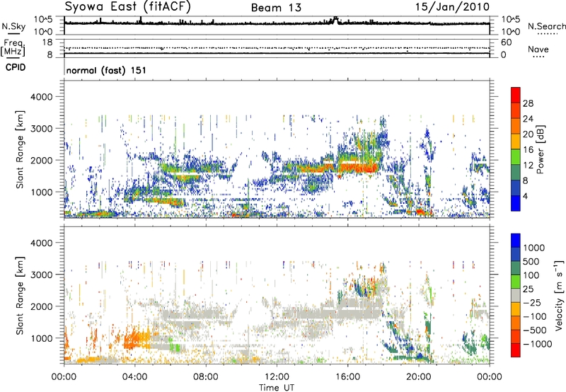Pick the yellow-orange 16–20 dB Power color segment
This screenshot has height=392, width=566.
point(516,141)
